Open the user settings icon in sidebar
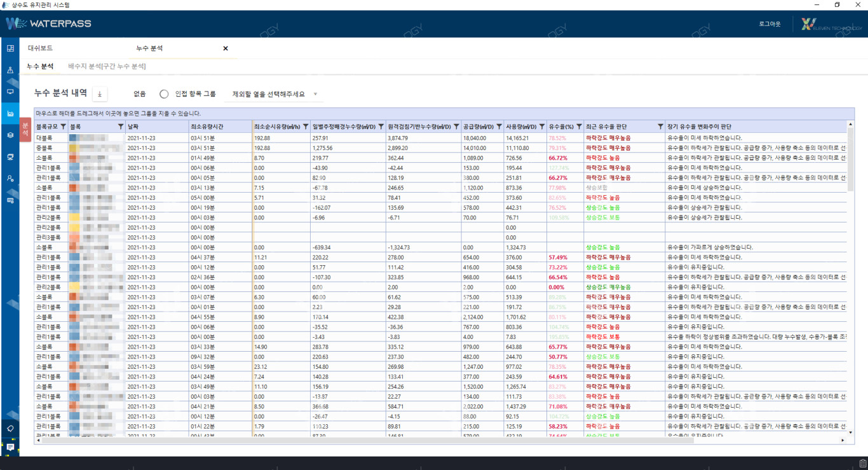 click(x=10, y=179)
